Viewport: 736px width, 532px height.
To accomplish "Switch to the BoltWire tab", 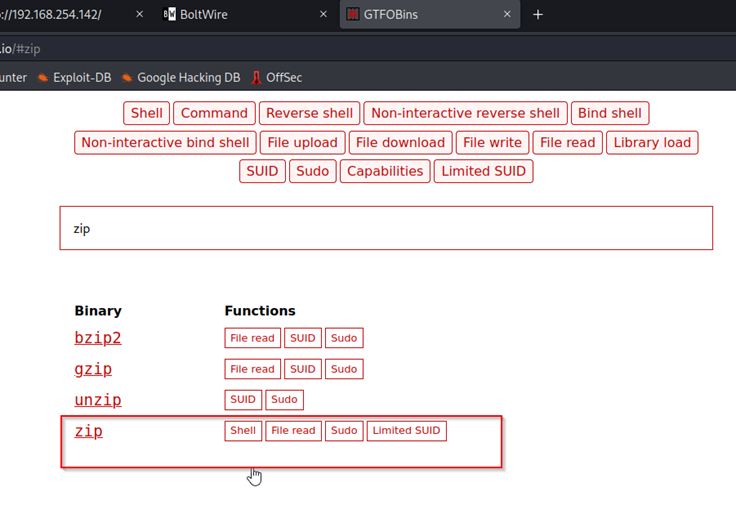I will pos(244,15).
